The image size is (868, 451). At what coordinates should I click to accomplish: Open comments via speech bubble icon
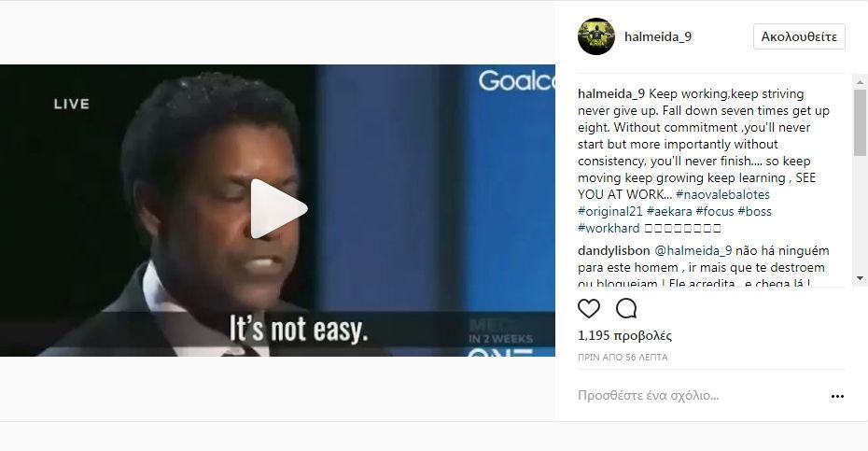626,309
